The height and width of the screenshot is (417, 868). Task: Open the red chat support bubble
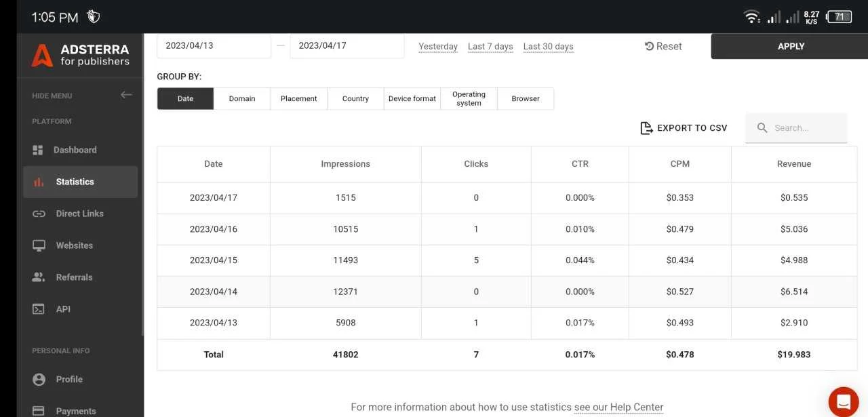click(843, 401)
